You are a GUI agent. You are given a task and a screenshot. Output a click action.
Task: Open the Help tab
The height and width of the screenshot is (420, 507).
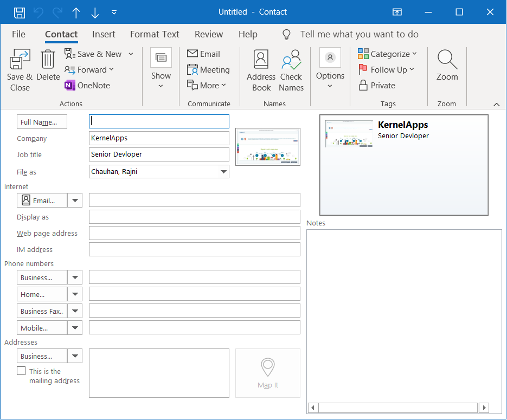pos(248,34)
